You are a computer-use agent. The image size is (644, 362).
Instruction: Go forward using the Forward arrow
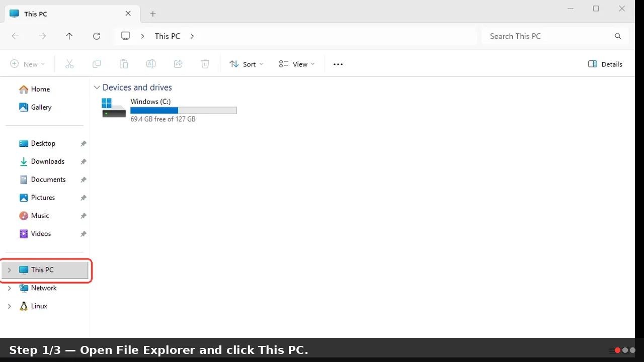point(43,36)
